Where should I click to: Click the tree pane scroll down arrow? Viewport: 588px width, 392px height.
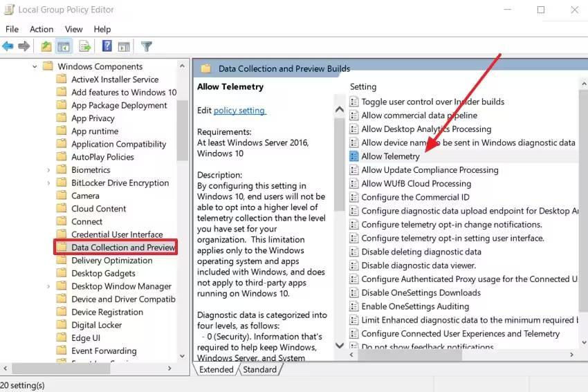pos(182,355)
